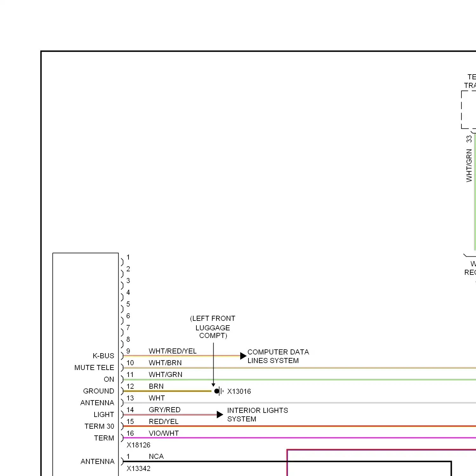Click the NCA wire label
The width and height of the screenshot is (476, 476).
coord(156,456)
